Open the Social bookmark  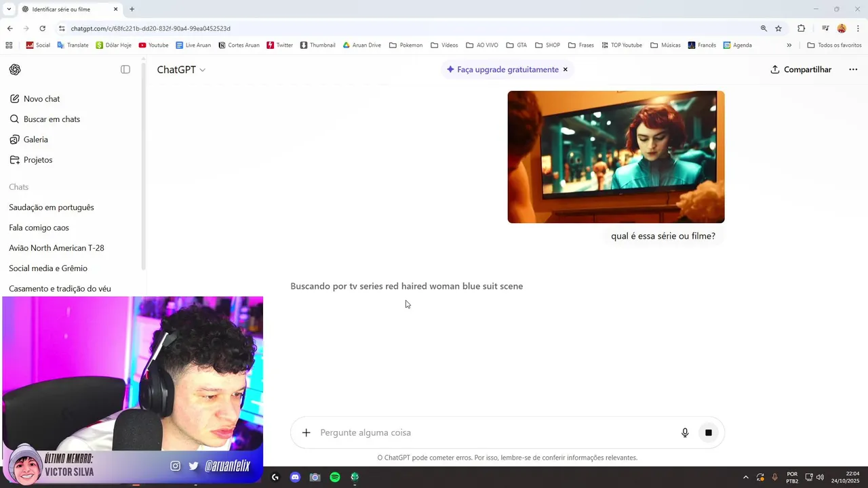tap(38, 45)
